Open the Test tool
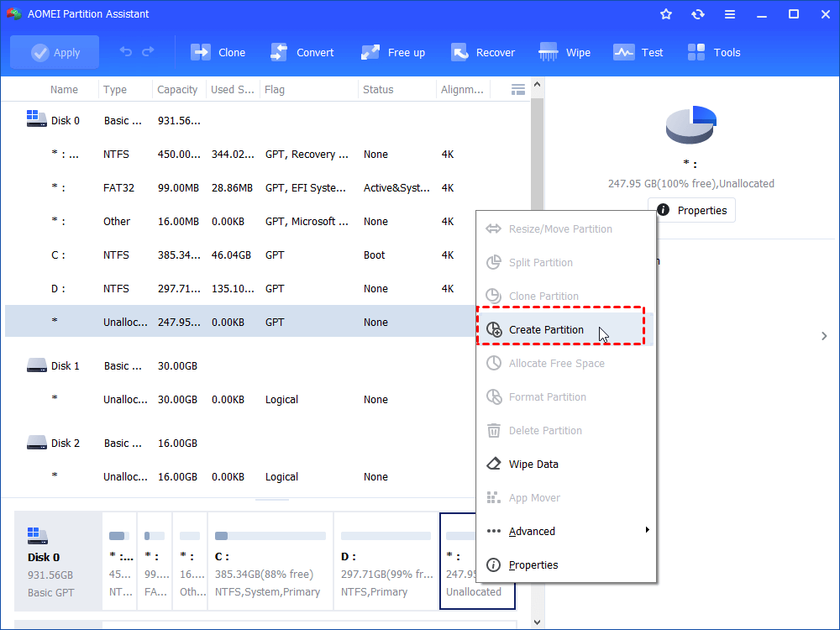The height and width of the screenshot is (630, 840). point(638,51)
